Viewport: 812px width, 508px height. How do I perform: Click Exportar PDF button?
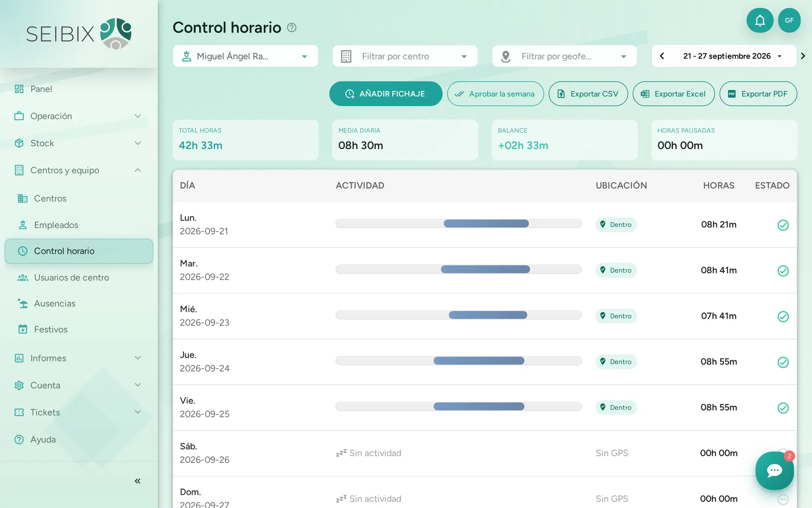pyautogui.click(x=758, y=94)
